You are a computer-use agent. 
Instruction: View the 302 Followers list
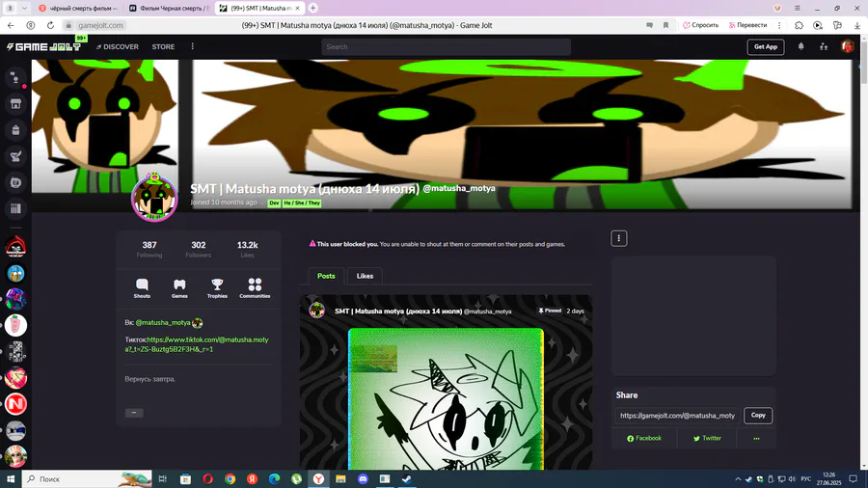tap(198, 249)
